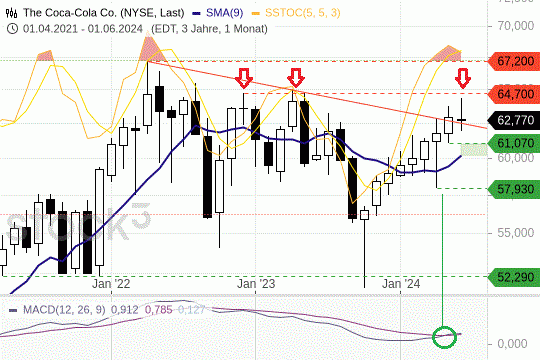Click the candlestick chart type icon

pos(12,13)
